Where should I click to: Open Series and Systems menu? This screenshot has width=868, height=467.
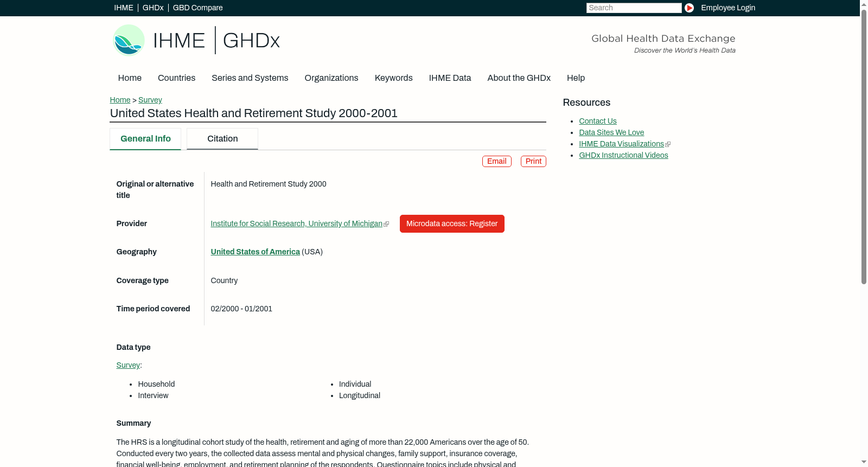250,78
